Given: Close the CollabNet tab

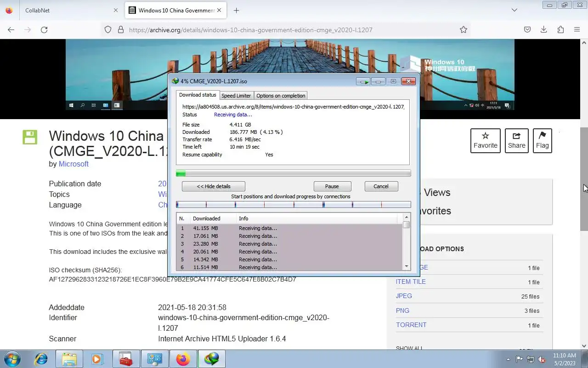Looking at the screenshot, I should [115, 10].
